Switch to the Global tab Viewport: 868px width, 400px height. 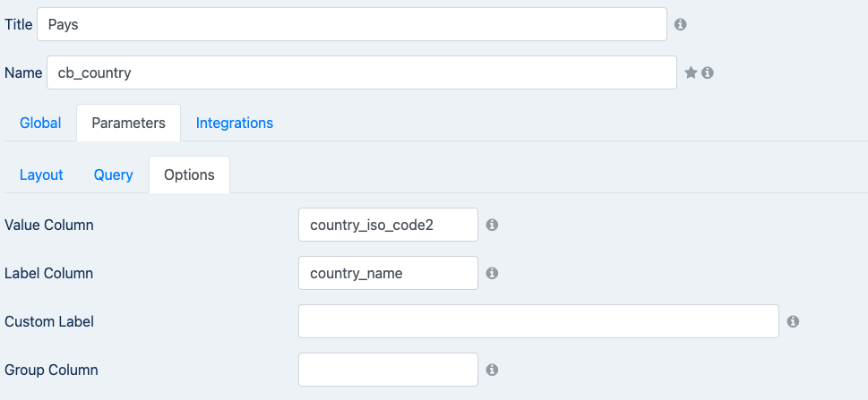40,123
